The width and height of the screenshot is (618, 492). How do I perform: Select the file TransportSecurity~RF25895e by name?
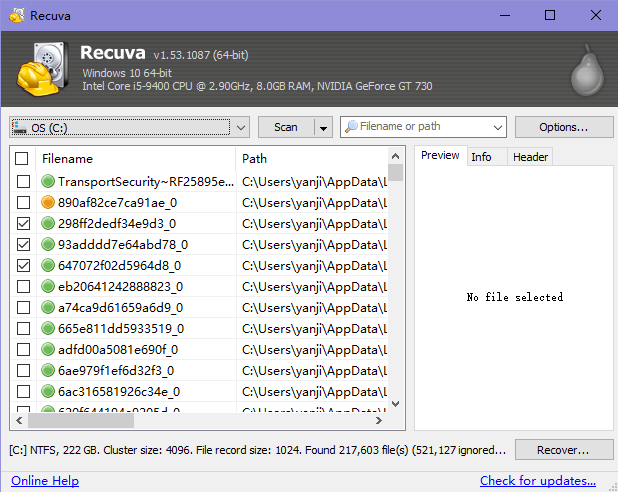click(x=146, y=182)
